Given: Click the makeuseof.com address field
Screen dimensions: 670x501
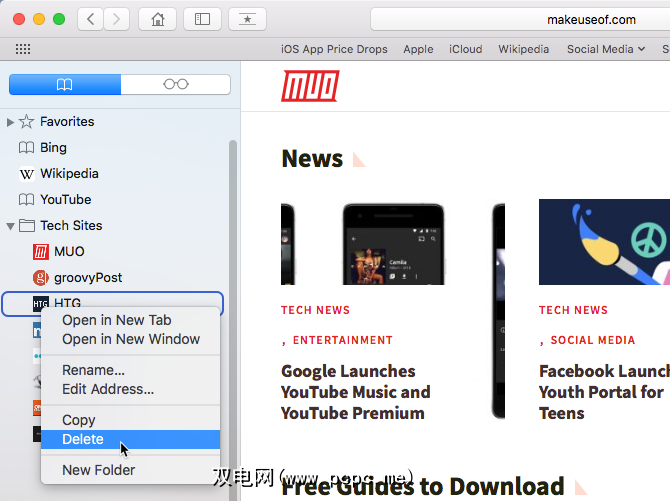Looking at the screenshot, I should (520, 20).
